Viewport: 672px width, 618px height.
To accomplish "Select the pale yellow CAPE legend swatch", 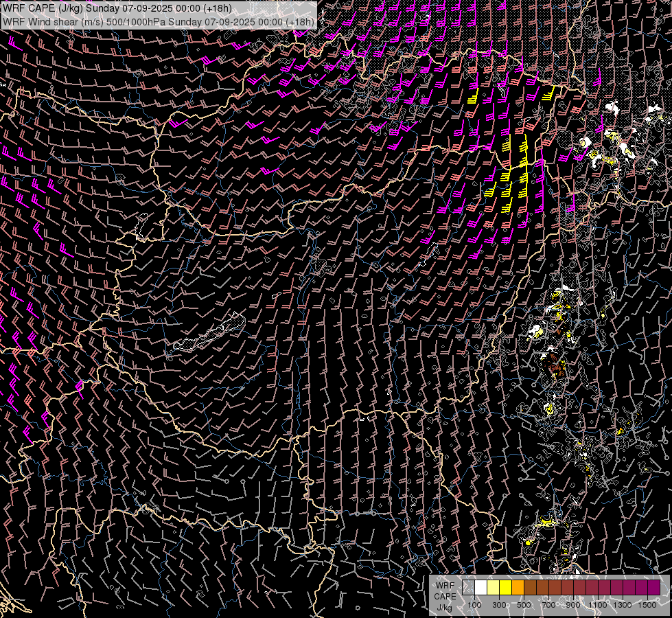I will point(494,588).
